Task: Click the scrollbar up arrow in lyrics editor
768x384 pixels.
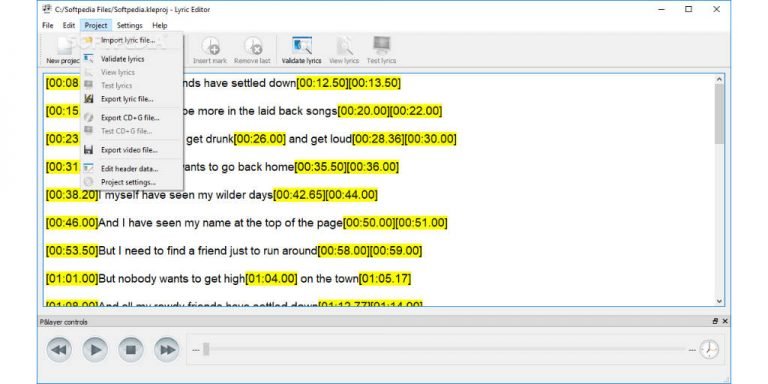Action: [719, 79]
